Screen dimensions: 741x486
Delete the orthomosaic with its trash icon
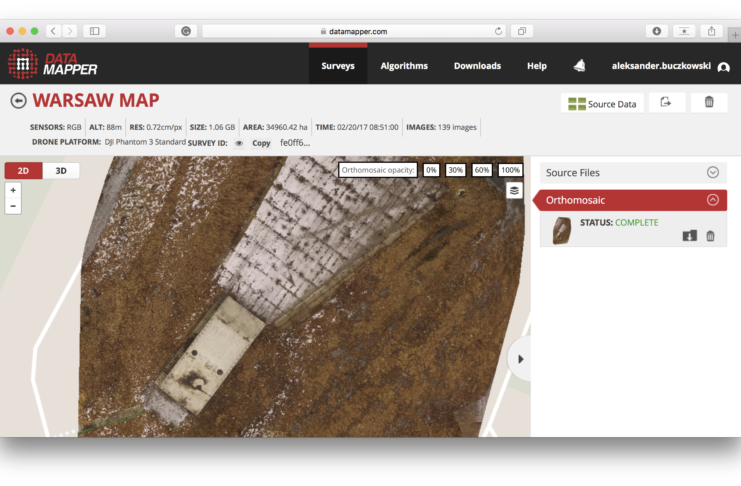tap(710, 236)
